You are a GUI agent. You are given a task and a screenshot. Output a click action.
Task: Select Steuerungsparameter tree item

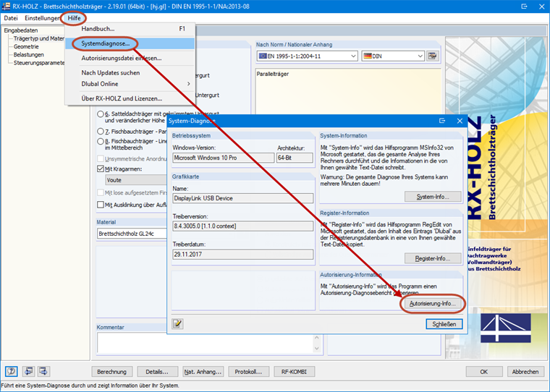click(x=39, y=63)
